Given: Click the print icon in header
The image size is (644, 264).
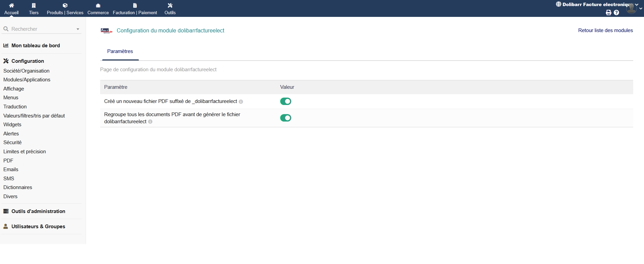Looking at the screenshot, I should (609, 12).
